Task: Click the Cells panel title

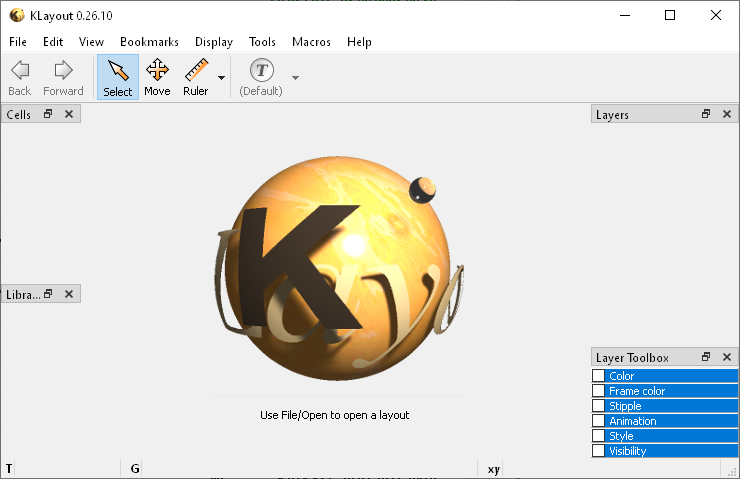Action: click(18, 115)
